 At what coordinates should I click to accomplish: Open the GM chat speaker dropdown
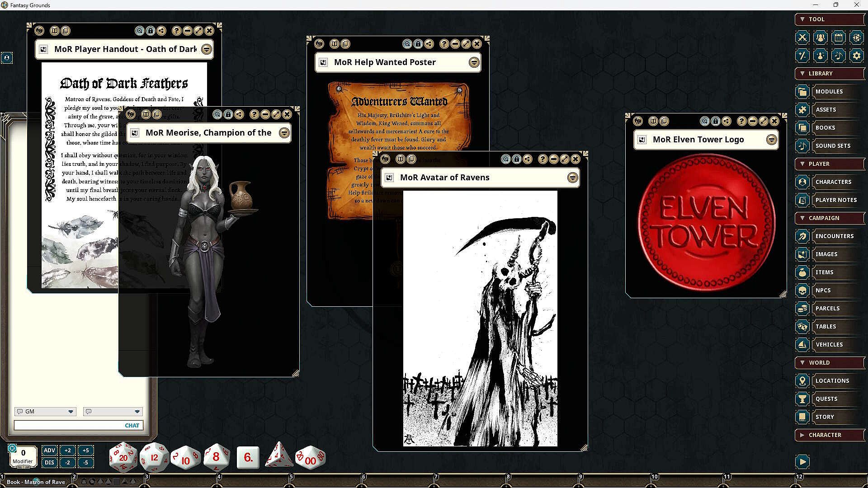point(45,412)
